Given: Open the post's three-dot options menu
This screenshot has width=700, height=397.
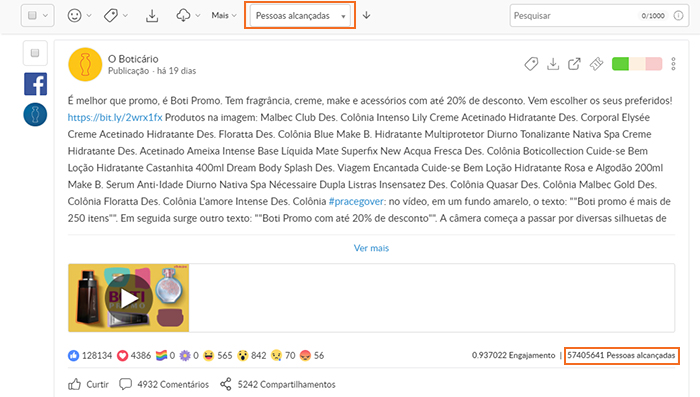Looking at the screenshot, I should (x=673, y=64).
